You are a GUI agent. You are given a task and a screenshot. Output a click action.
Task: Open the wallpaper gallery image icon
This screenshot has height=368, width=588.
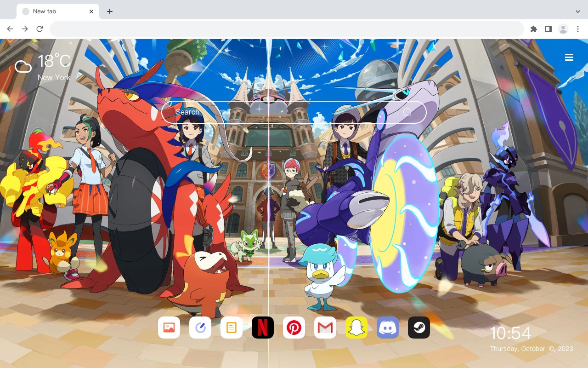click(x=169, y=328)
